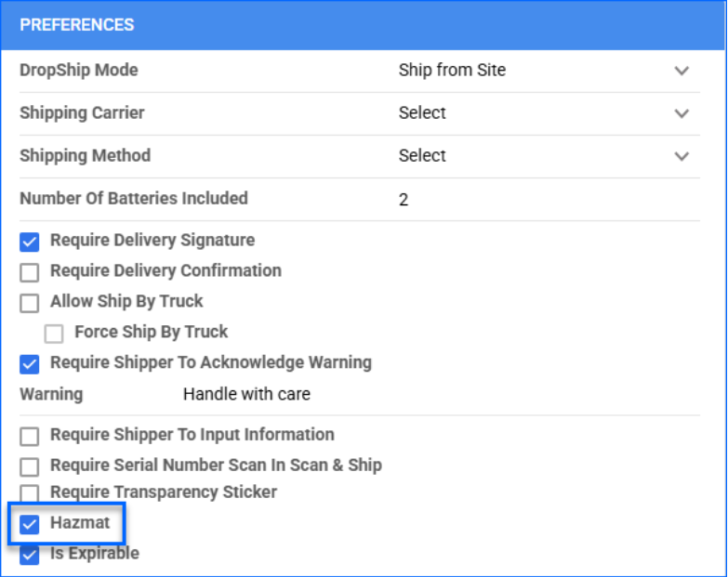Check Allow Ship By Truck
This screenshot has width=728, height=577.
point(30,303)
